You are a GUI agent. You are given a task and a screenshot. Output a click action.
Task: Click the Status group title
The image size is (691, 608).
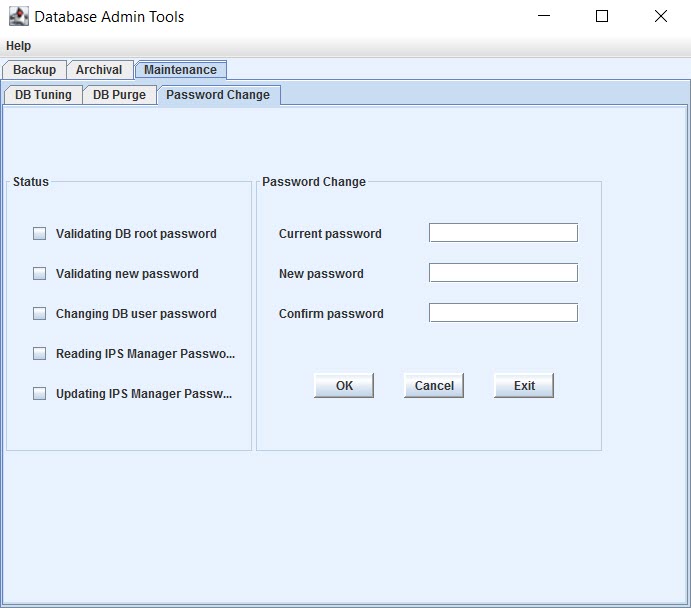(x=31, y=182)
